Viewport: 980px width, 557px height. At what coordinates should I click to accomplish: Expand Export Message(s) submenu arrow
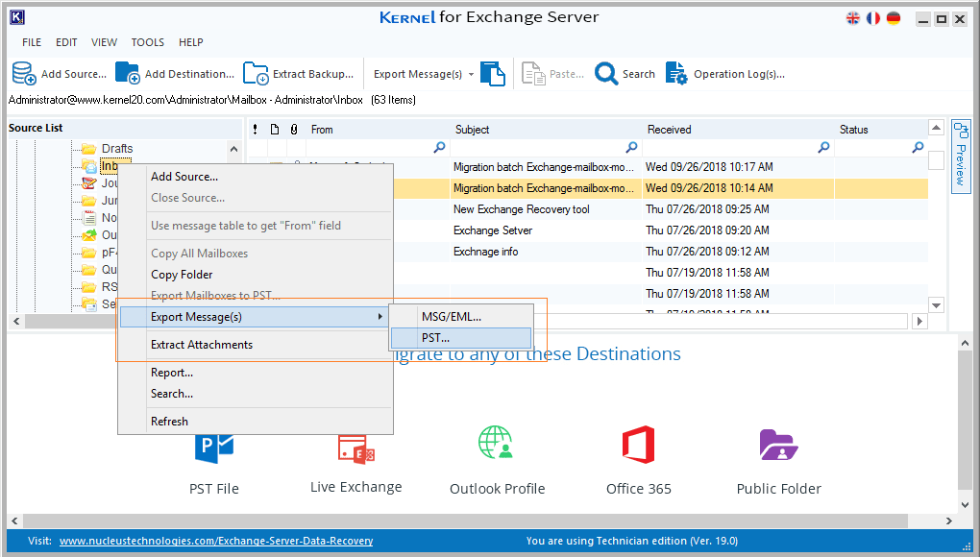tap(380, 317)
